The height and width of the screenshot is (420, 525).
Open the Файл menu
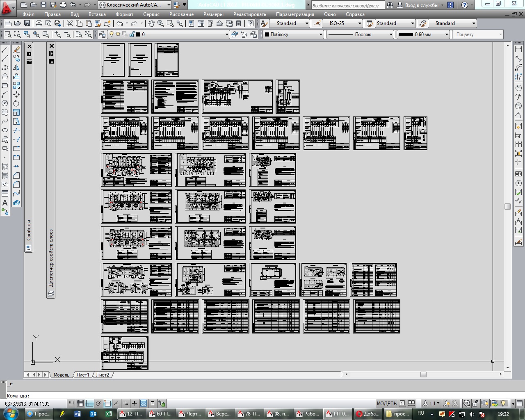pyautogui.click(x=28, y=14)
